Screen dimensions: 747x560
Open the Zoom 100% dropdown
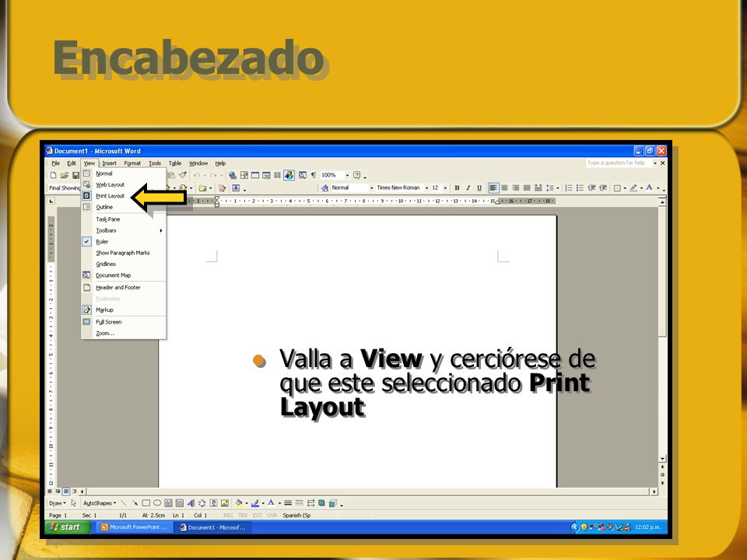click(347, 175)
